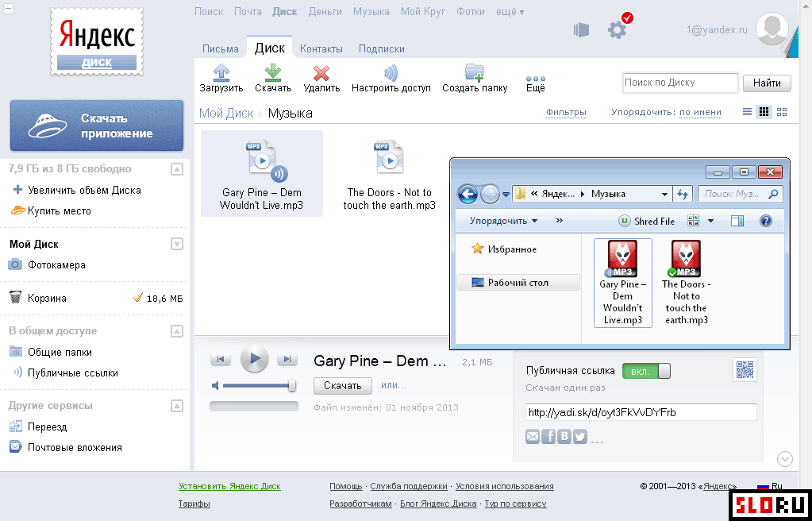
Task: Share the link by email icon
Action: tap(533, 437)
